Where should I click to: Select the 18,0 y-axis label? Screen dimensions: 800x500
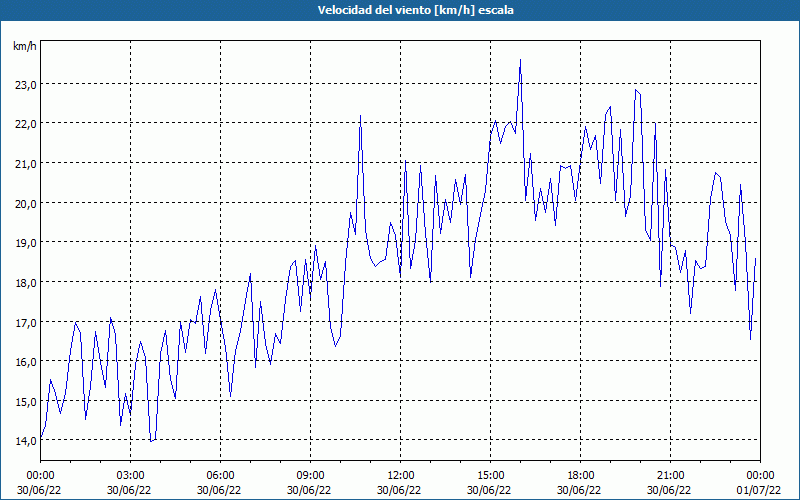[26, 283]
